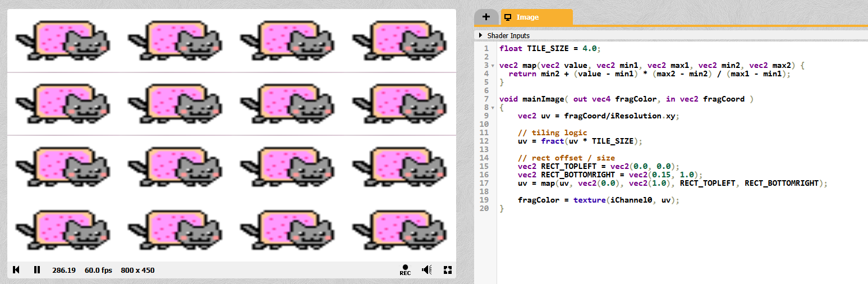The width and height of the screenshot is (868, 284).
Task: Click the fragColor texture assignment line
Action: 599,200
